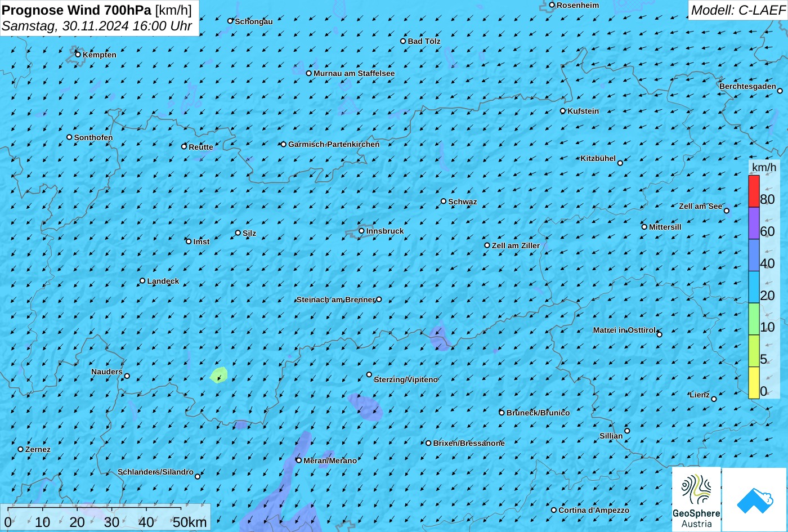Click the 'Prognose Wind 700hPa' title text
Screen dimensions: 788x532
pyautogui.click(x=77, y=10)
